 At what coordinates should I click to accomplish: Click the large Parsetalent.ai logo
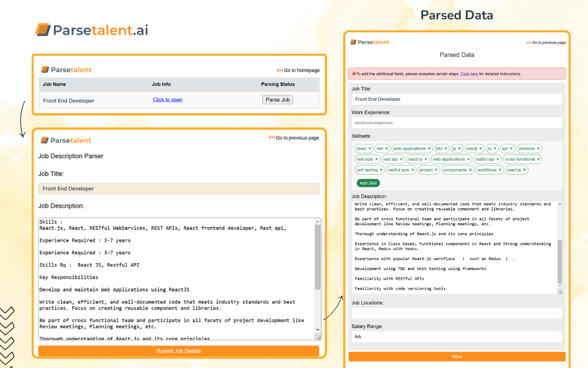coord(91,30)
